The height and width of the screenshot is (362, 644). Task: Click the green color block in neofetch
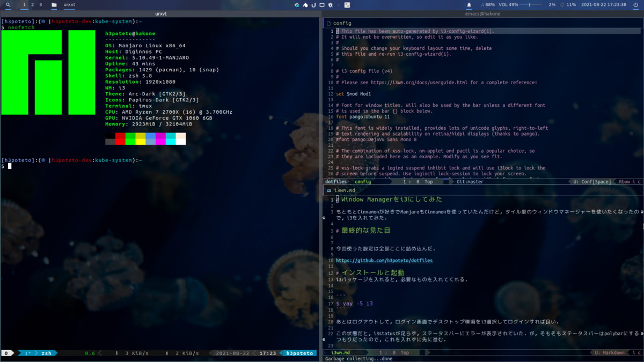pos(130,139)
